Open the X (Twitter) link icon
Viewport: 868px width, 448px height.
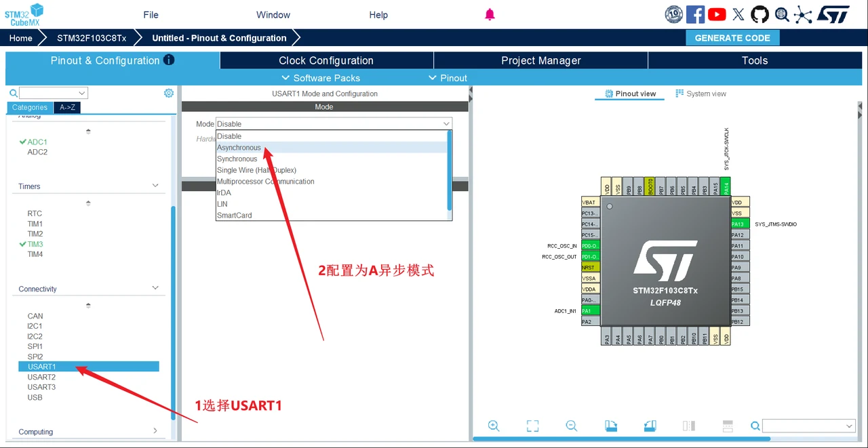pyautogui.click(x=738, y=14)
